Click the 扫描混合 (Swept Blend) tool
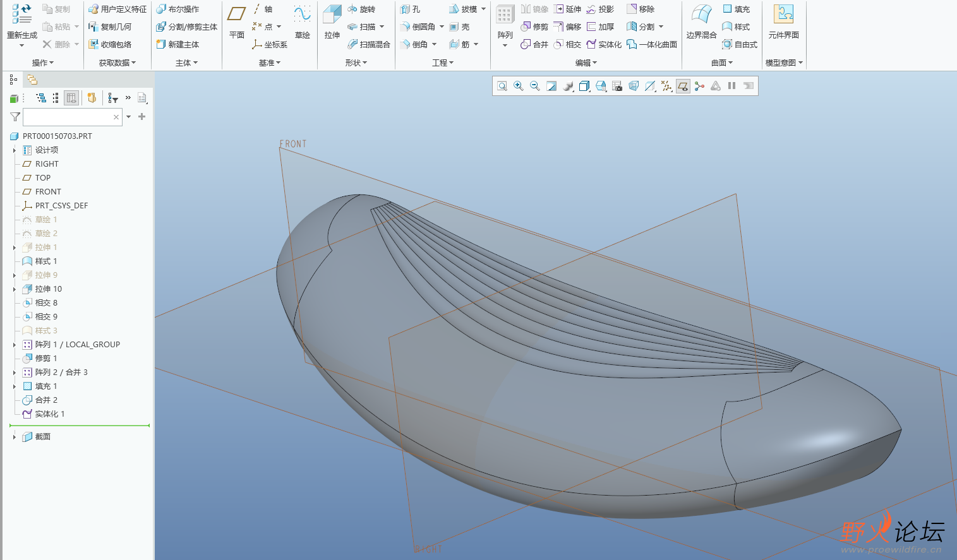Image resolution: width=957 pixels, height=560 pixels. click(x=369, y=45)
